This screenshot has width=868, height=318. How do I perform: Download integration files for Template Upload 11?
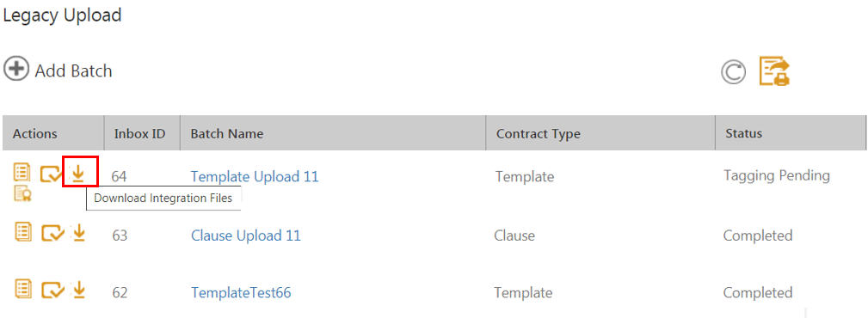point(78,174)
